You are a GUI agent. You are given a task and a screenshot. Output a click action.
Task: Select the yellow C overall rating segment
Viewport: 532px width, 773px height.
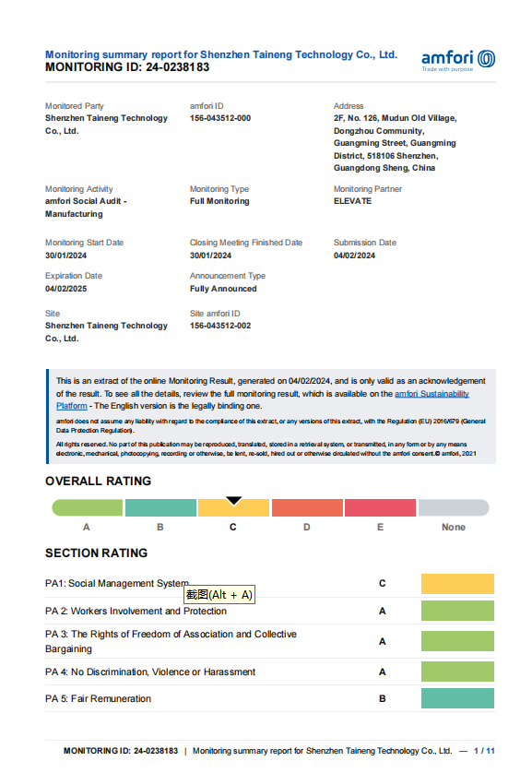233,507
